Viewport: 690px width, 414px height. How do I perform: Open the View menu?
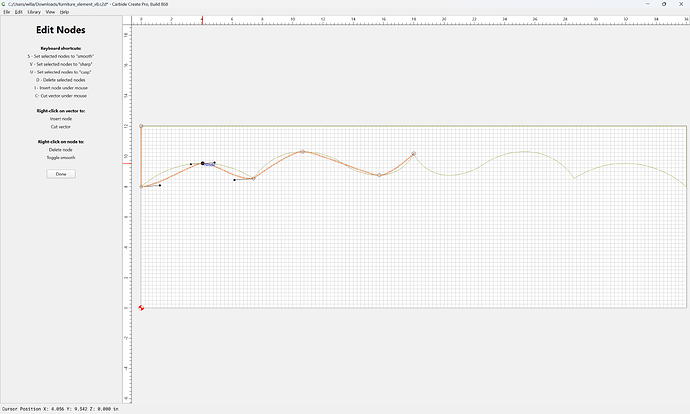pos(50,12)
